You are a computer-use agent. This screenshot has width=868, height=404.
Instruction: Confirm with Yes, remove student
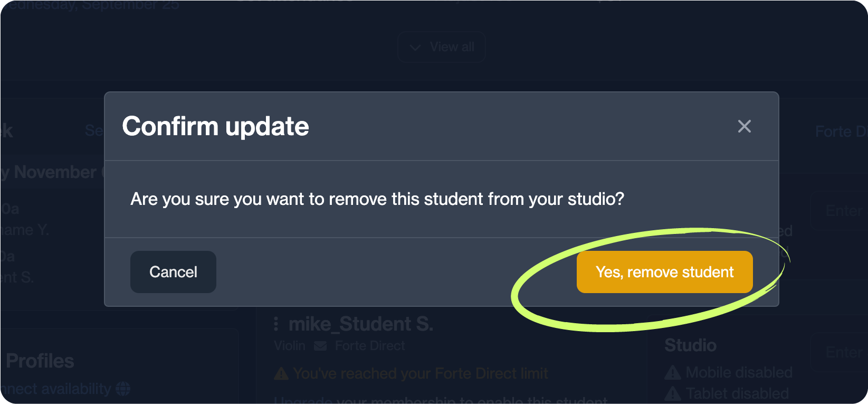664,272
